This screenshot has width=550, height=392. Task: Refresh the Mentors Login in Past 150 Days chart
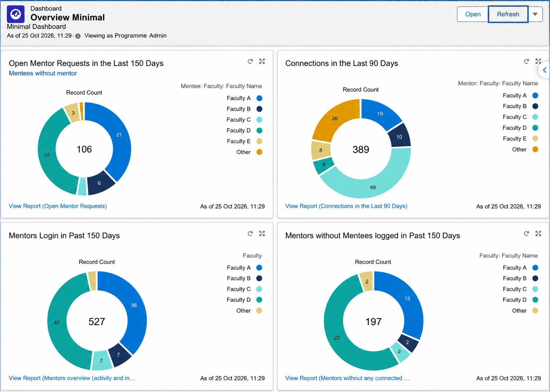coord(250,234)
